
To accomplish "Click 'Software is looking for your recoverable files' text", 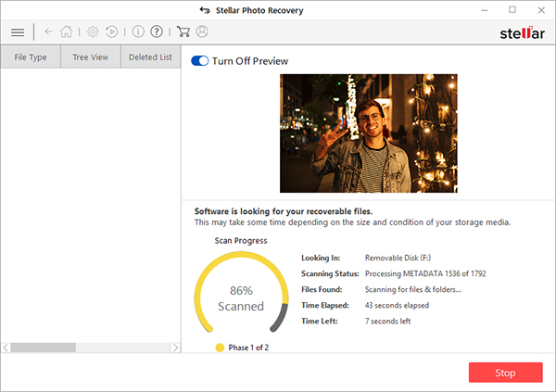I will click(x=284, y=211).
